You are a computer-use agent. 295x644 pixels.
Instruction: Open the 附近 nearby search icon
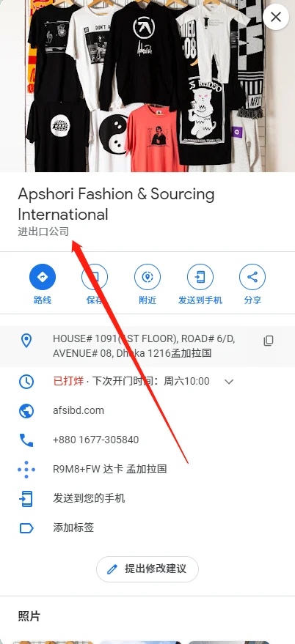click(147, 277)
